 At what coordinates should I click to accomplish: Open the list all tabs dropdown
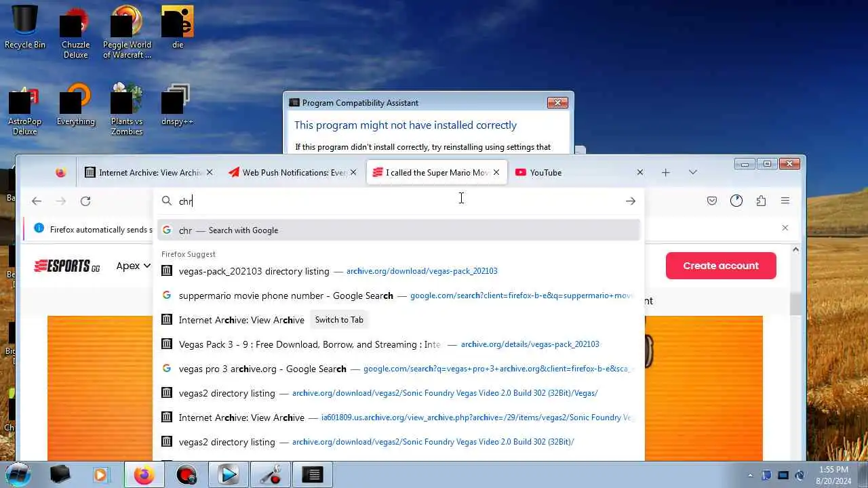pos(692,172)
